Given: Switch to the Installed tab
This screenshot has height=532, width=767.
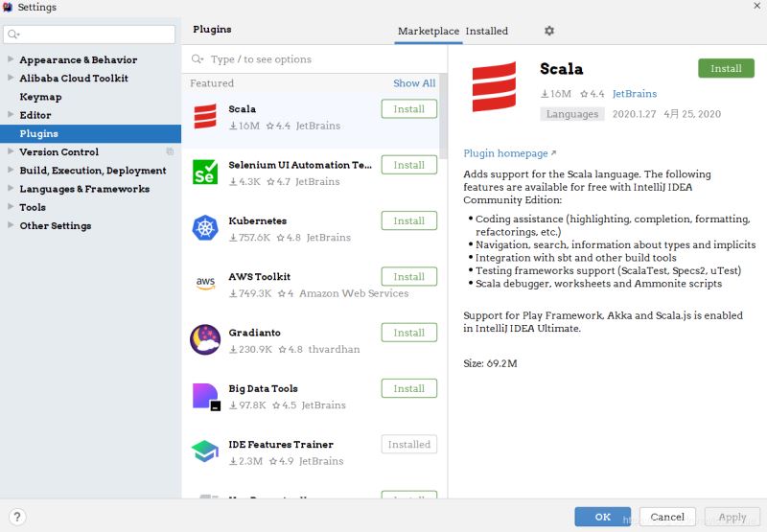Looking at the screenshot, I should pyautogui.click(x=487, y=31).
